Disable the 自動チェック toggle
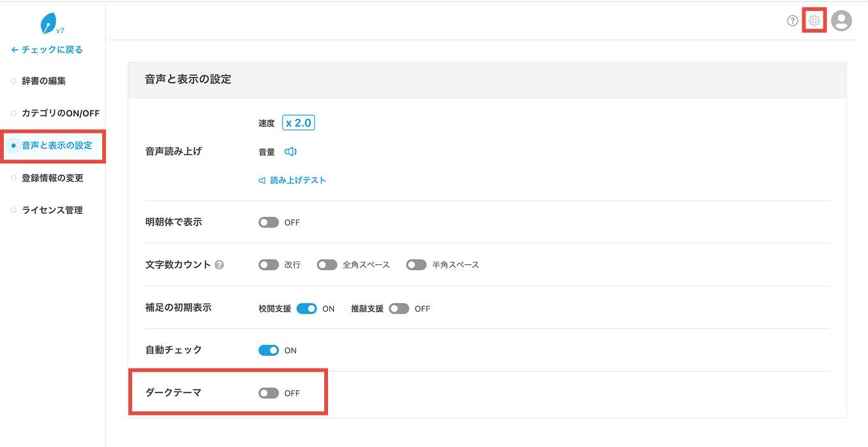 click(x=269, y=350)
